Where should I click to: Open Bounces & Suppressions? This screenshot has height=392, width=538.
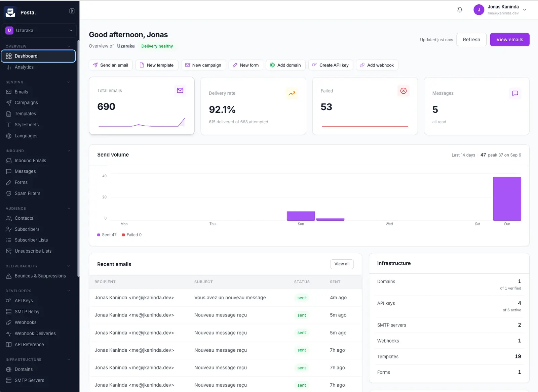coord(38,276)
